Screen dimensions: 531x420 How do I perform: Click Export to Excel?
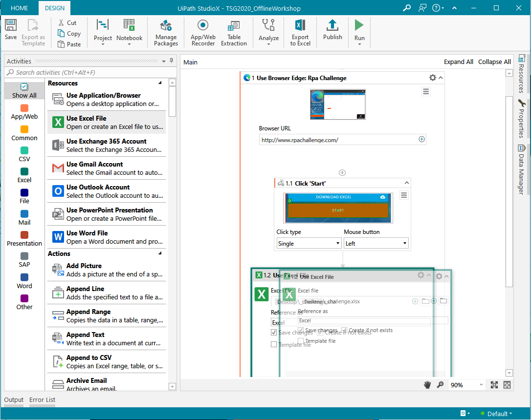(300, 32)
